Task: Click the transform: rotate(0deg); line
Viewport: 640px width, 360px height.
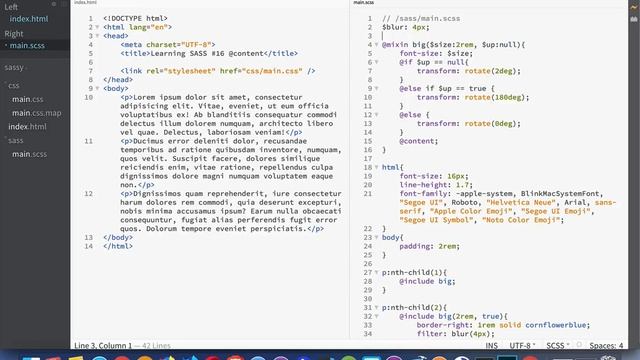Action: pyautogui.click(x=469, y=124)
